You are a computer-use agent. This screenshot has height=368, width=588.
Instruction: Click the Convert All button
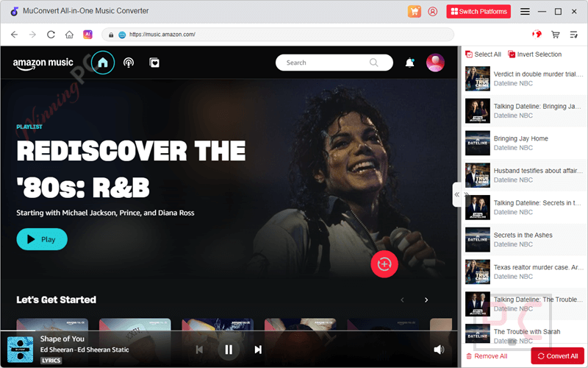558,356
